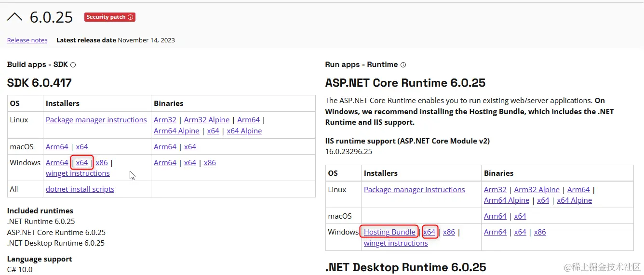Download SDK macOS x64 binary

[190, 147]
